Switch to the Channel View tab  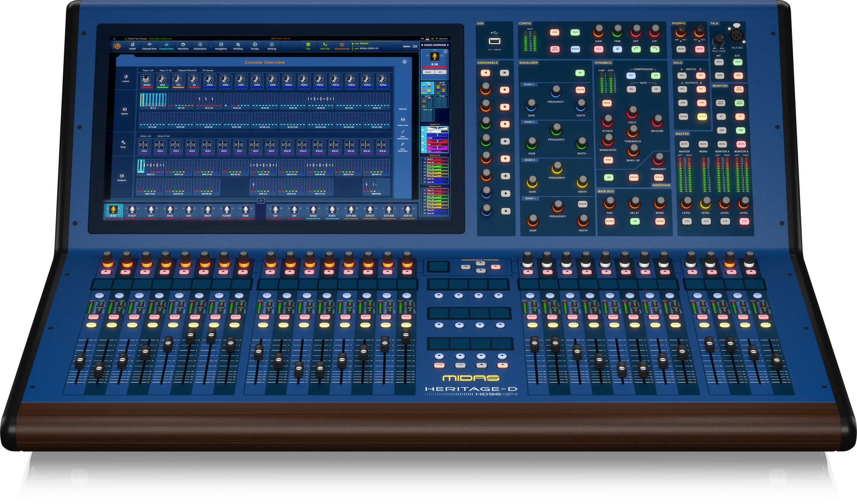(x=149, y=45)
